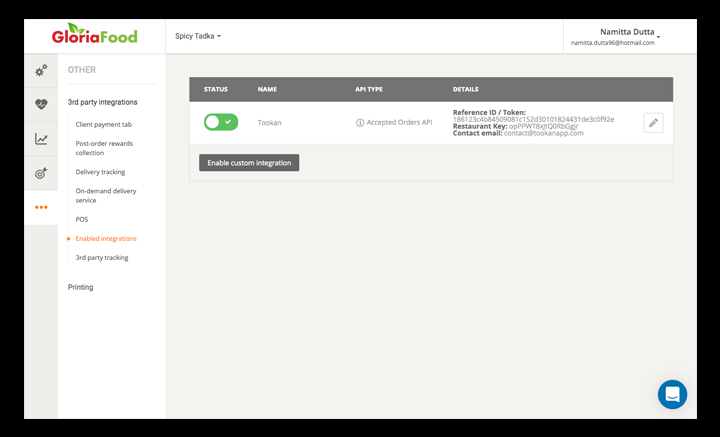Go to Delivery tracking
The width and height of the screenshot is (720, 437).
100,172
